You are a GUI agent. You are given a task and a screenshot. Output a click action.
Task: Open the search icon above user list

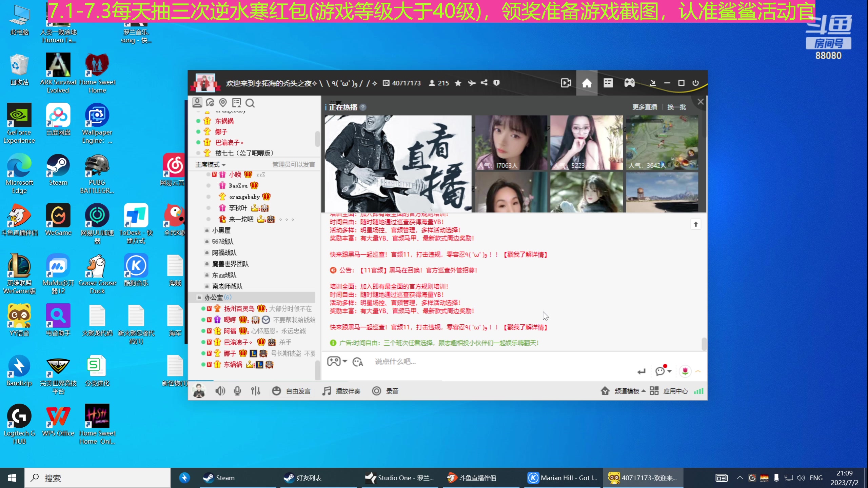click(x=250, y=103)
